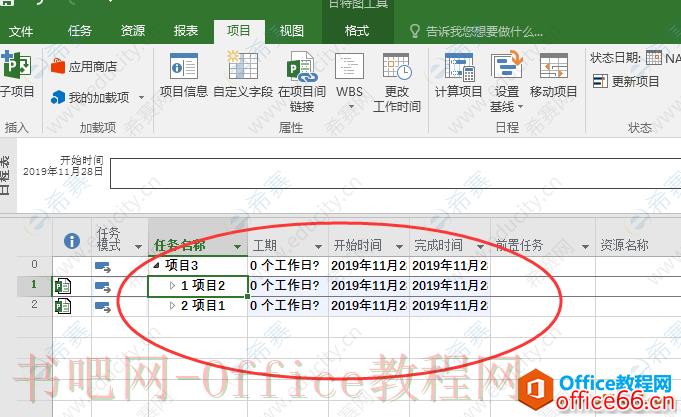This screenshot has width=681, height=417.
Task: Open the 任务模式 column filter dropdown
Action: point(138,247)
